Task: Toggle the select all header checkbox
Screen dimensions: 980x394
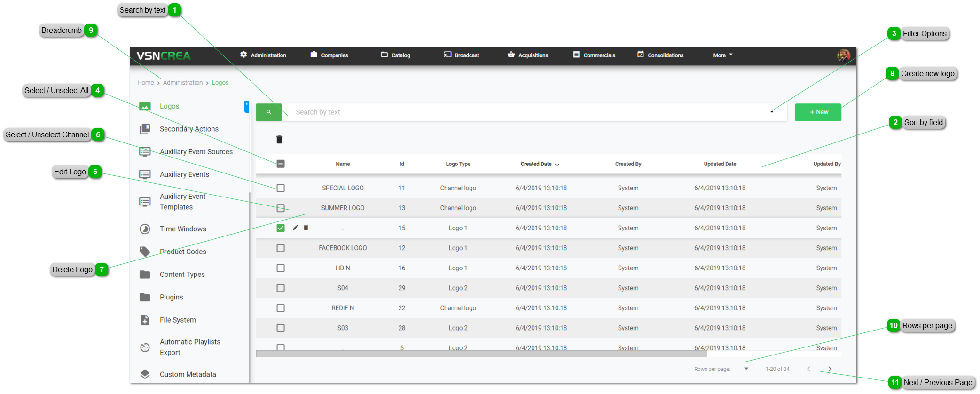Action: [281, 164]
